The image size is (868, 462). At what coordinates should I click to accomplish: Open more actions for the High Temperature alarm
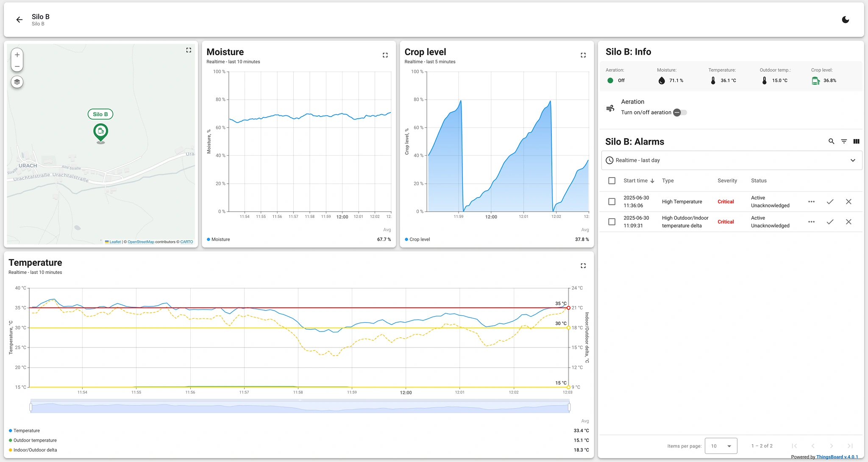coord(812,202)
